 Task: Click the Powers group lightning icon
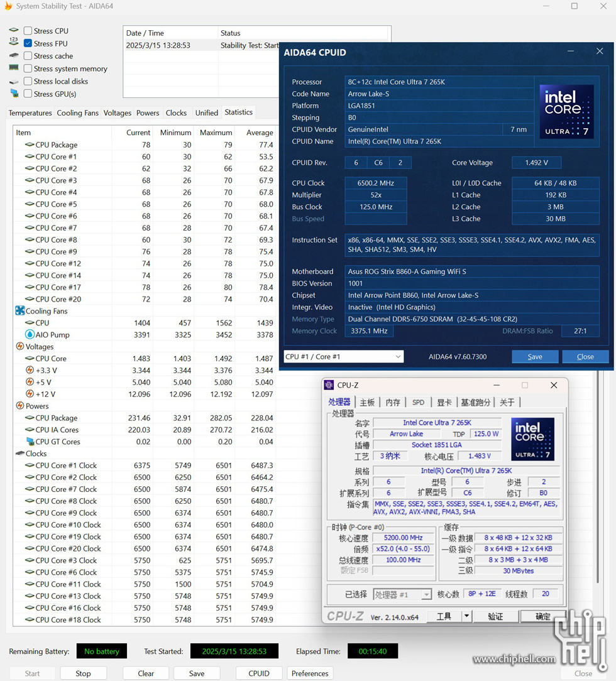click(20, 406)
